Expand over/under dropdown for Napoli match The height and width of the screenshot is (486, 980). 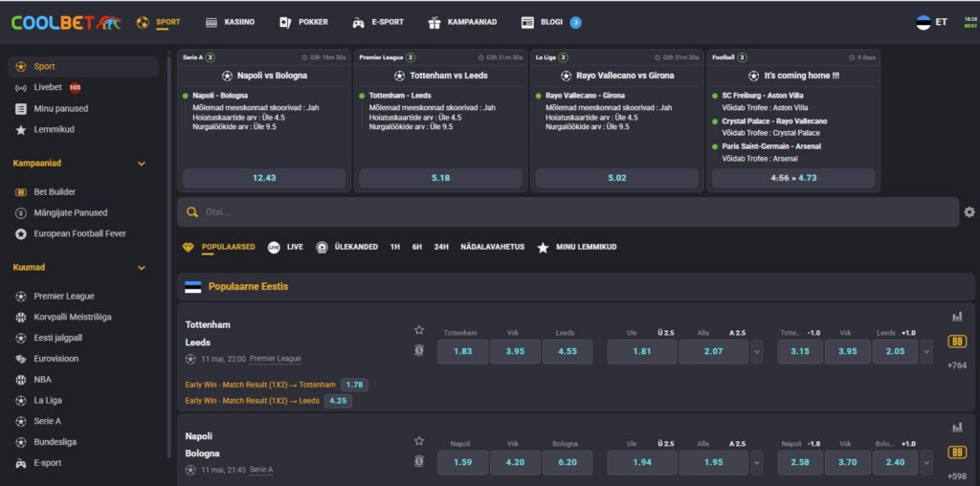(x=757, y=463)
